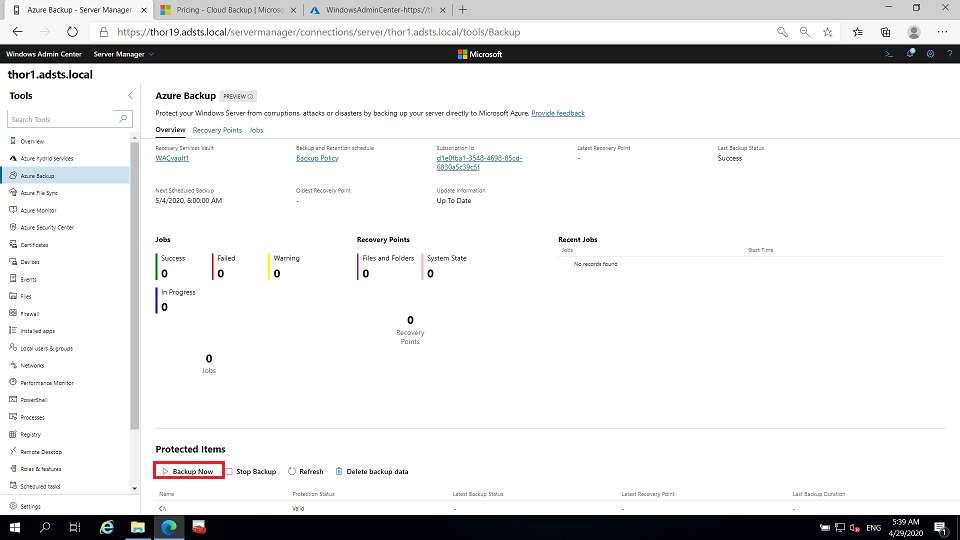
Task: Click the search magnifier icon in Tools
Action: pos(123,119)
